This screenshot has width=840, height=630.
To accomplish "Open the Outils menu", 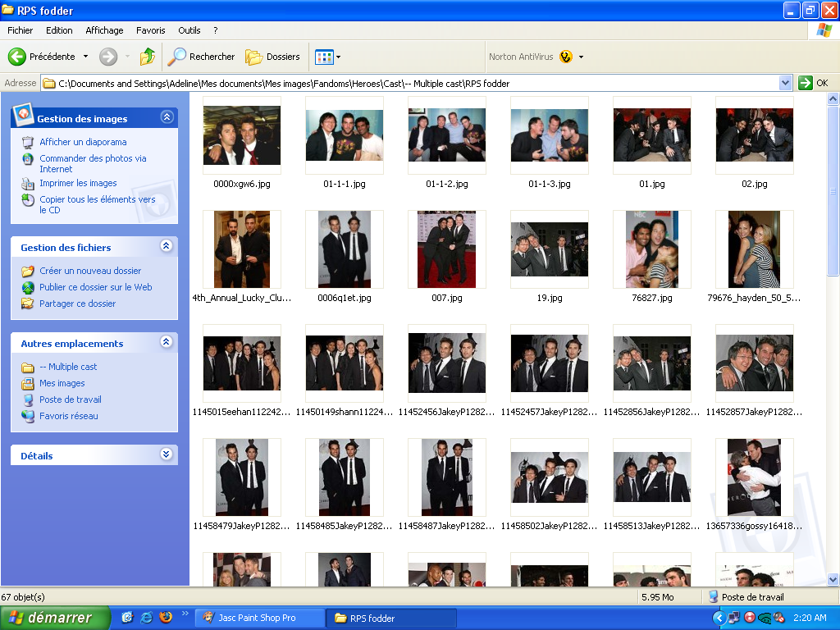I will [x=189, y=30].
